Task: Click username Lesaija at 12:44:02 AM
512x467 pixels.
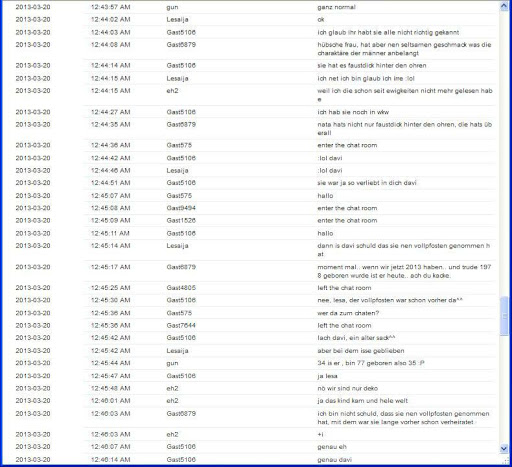Action: (x=177, y=20)
